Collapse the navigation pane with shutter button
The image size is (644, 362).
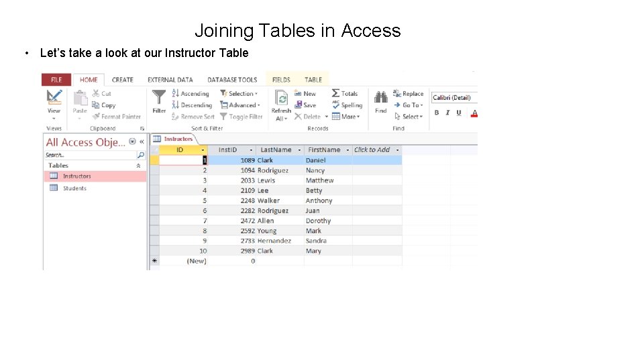click(x=142, y=141)
